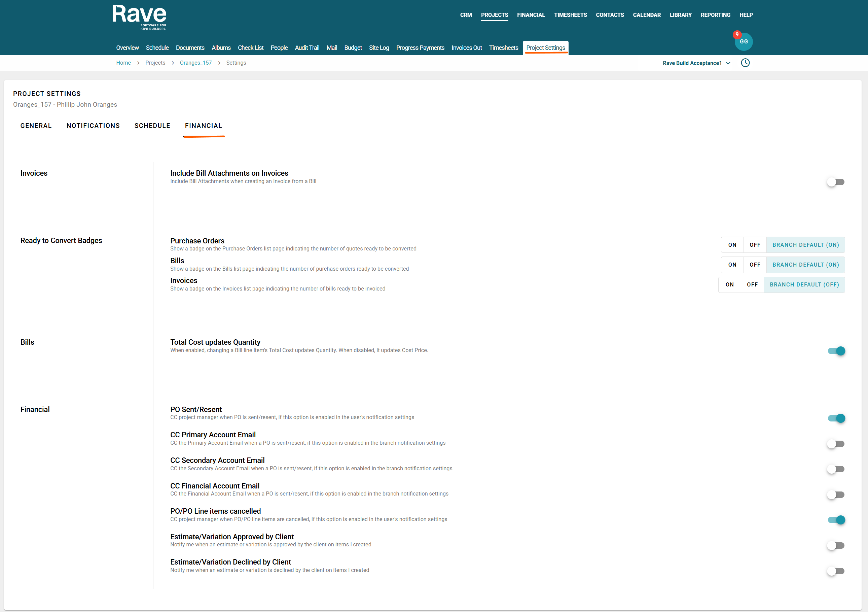This screenshot has width=868, height=612.
Task: Disable Total Cost updates Quantity toggle
Action: (836, 351)
